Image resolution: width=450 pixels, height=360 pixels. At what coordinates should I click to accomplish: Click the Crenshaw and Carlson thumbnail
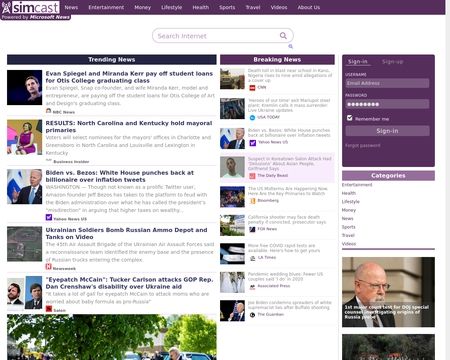pyautogui.click(x=25, y=292)
